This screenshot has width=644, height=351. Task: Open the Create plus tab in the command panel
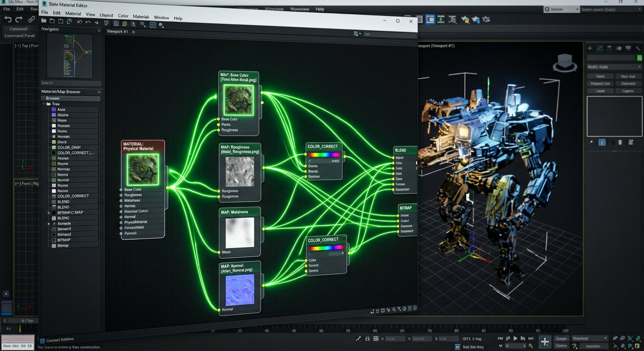(590, 48)
